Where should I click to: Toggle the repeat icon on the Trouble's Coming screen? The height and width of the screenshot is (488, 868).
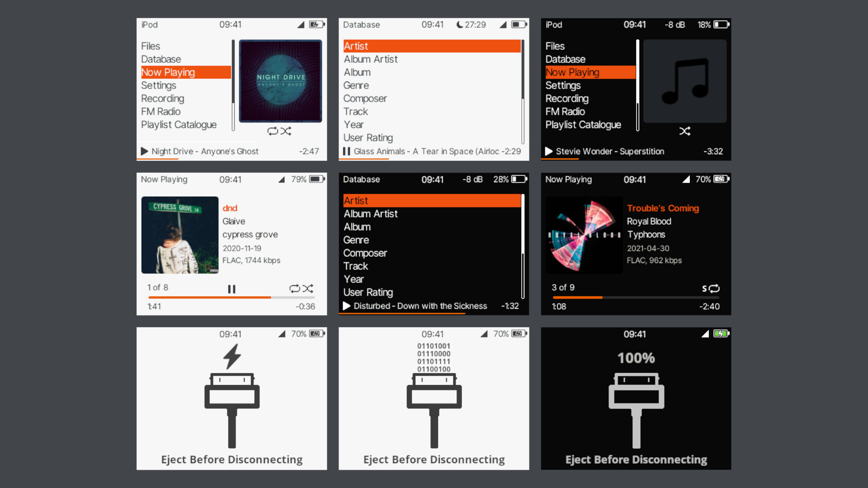coord(714,288)
